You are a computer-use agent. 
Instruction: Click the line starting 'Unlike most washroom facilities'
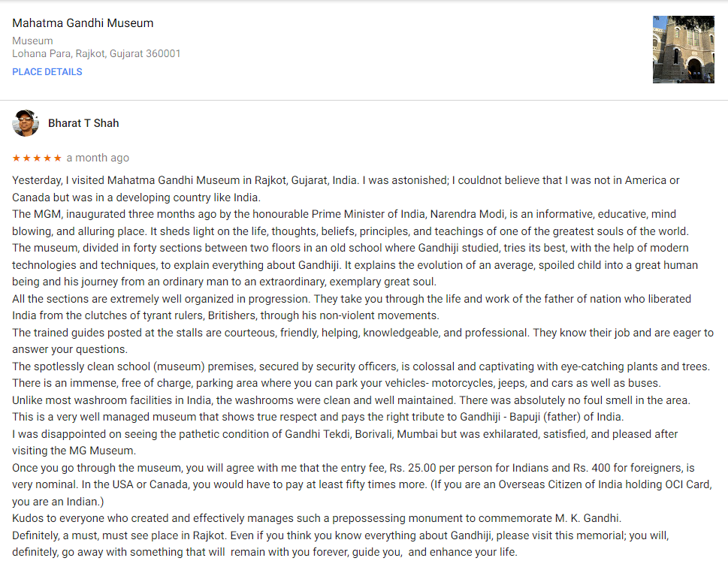tap(351, 400)
